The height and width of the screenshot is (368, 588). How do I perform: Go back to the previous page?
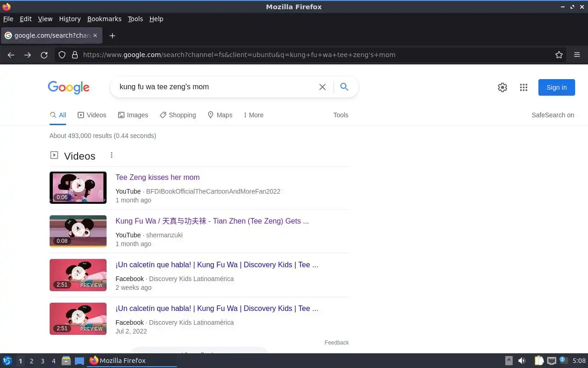point(11,55)
